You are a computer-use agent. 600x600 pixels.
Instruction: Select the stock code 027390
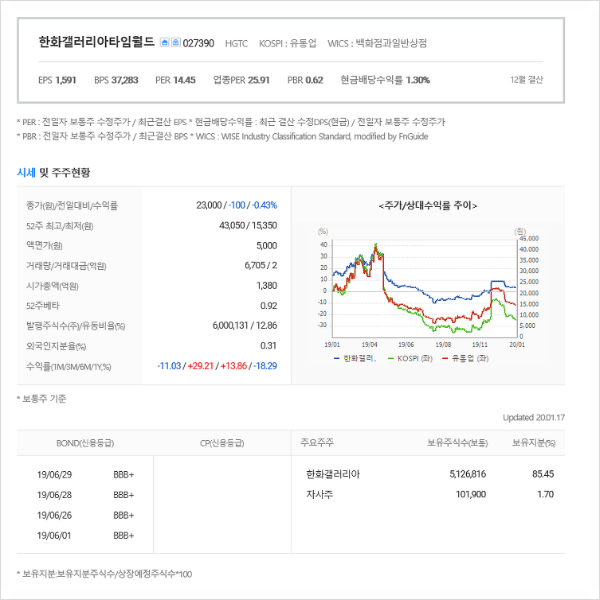198,43
